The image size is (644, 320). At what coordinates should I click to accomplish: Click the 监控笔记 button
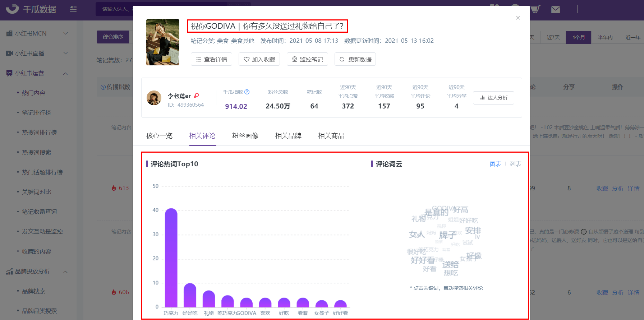click(307, 59)
